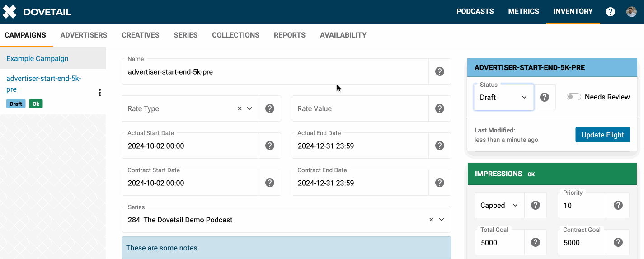Screen dimensions: 644x259
Task: Open the Status dropdown showing Draft
Action: (503, 97)
